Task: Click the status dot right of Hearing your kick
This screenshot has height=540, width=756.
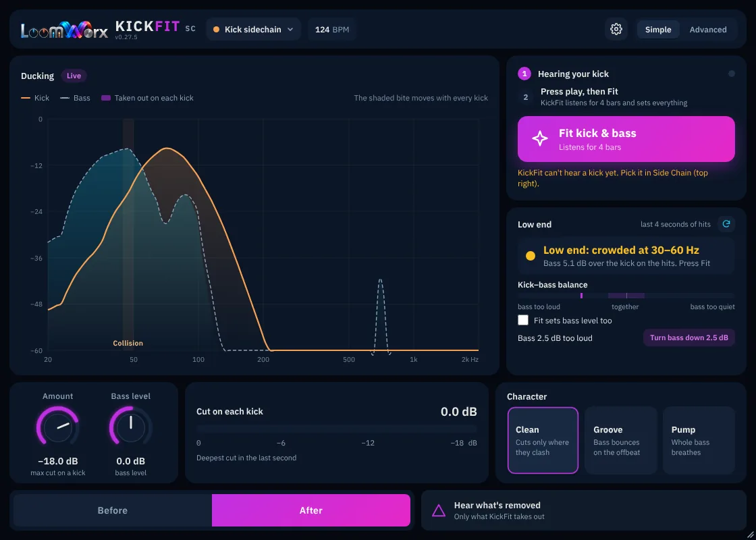Action: coord(732,74)
